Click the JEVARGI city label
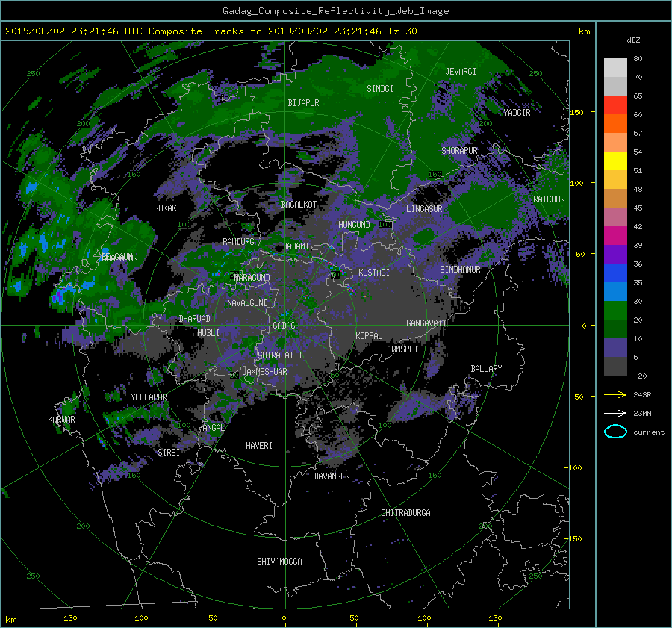This screenshot has height=628, width=672. tap(461, 72)
